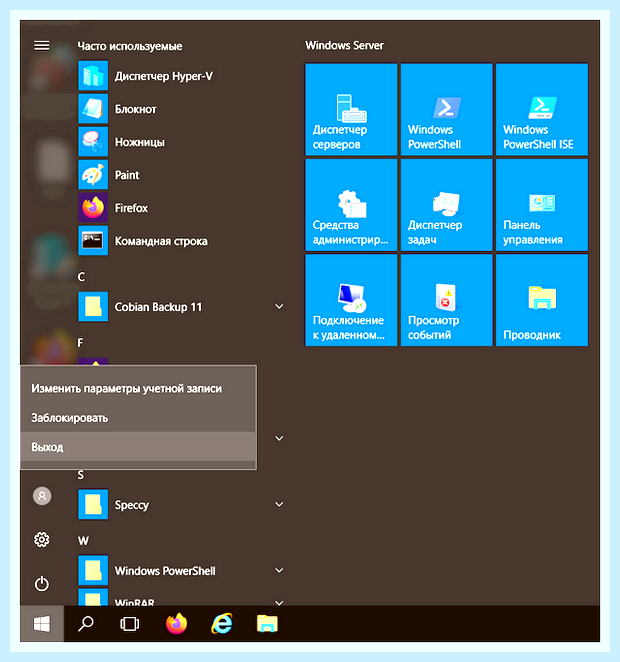
Task: Click the Часто используемые heading
Action: (130, 46)
